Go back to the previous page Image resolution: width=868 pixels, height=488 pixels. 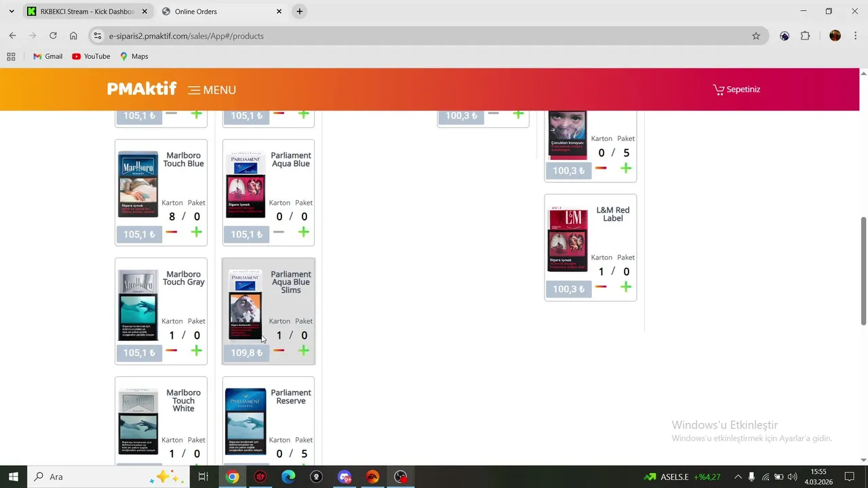pyautogui.click(x=12, y=36)
